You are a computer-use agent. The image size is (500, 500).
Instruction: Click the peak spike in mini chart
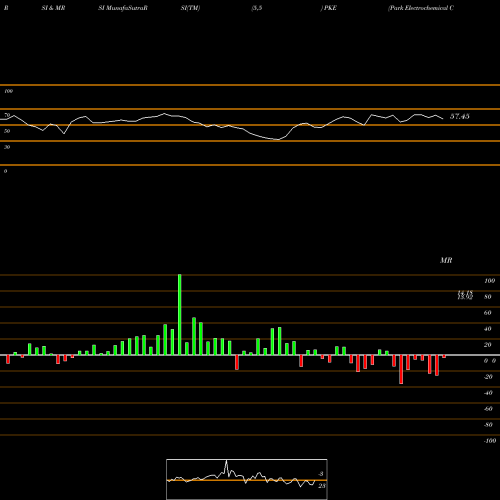point(227,462)
